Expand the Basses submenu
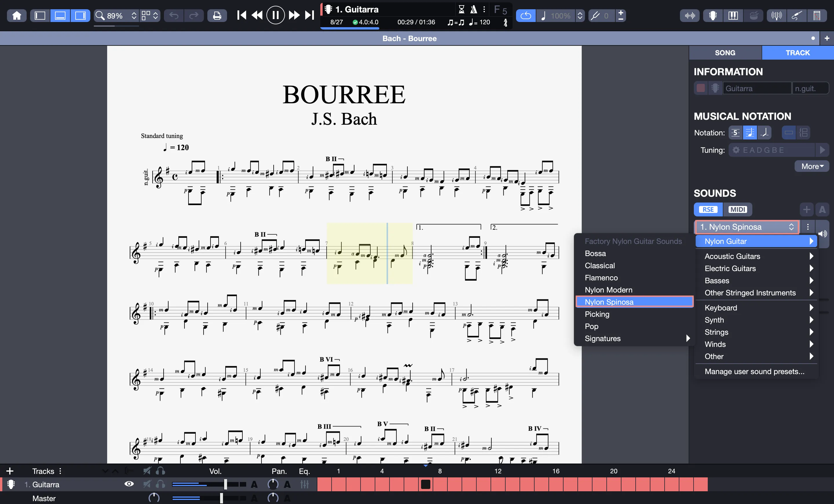The image size is (834, 504). coord(756,280)
